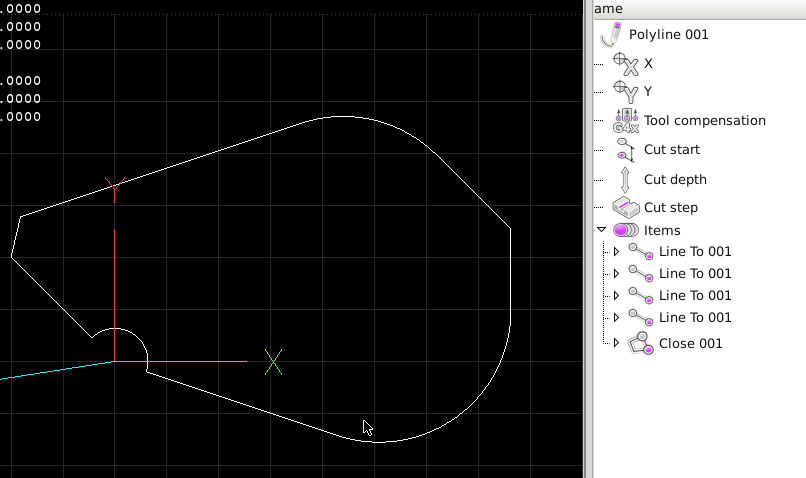Click the X coordinate crosshair icon
The image size is (806, 478).
[x=625, y=63]
